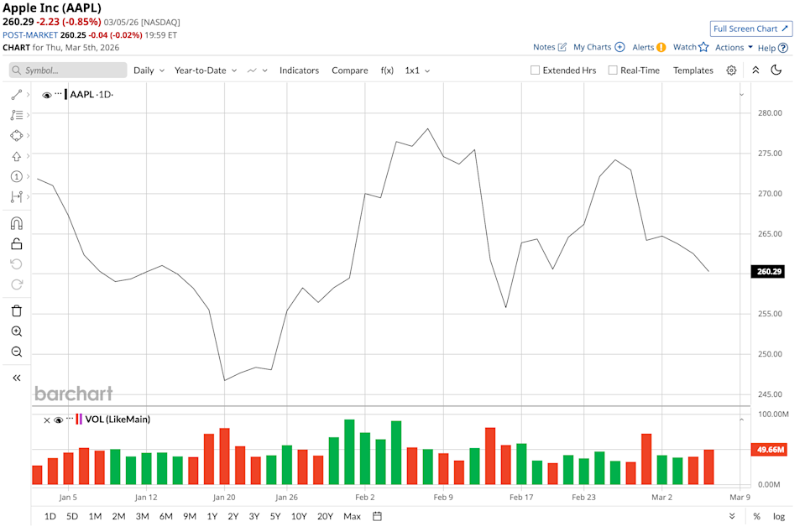Collapse the drawing toolbar with the double chevron

16,377
